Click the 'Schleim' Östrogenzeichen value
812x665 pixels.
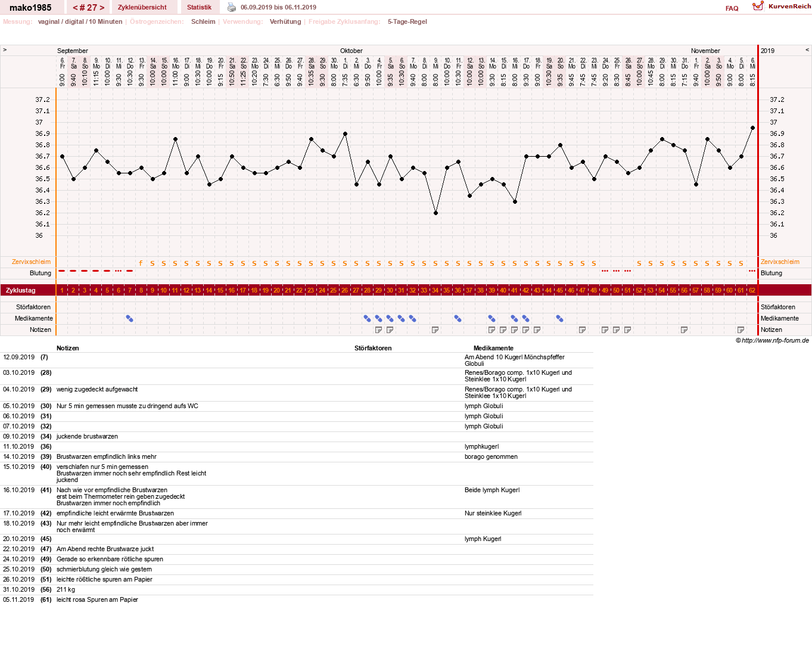[203, 21]
